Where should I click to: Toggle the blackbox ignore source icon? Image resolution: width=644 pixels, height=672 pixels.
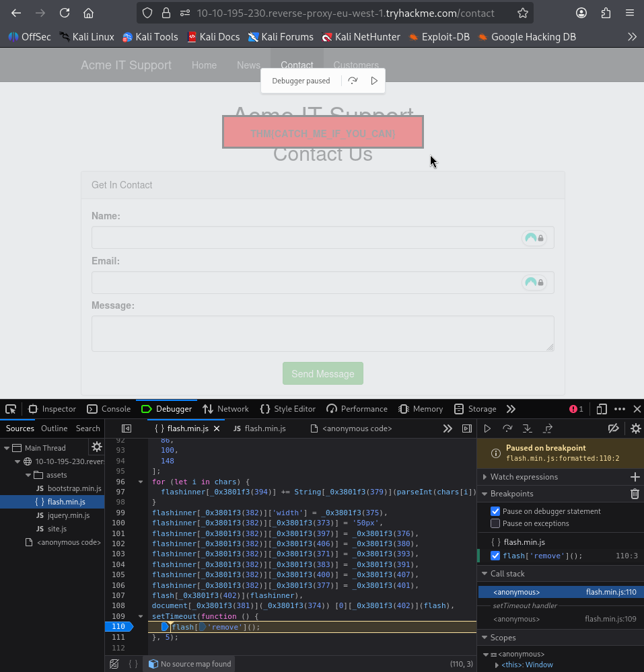[x=114, y=664]
